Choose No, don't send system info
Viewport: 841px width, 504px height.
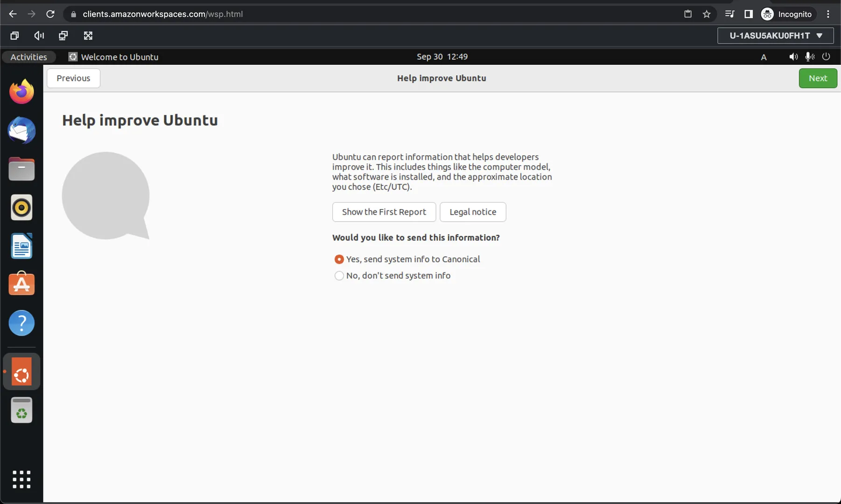[339, 276]
